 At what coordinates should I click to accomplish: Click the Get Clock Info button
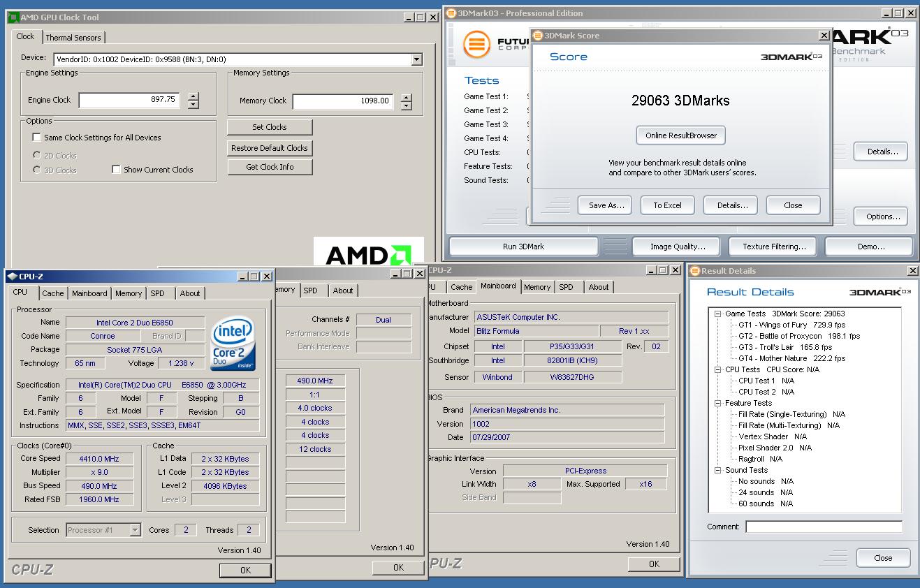pyautogui.click(x=270, y=167)
